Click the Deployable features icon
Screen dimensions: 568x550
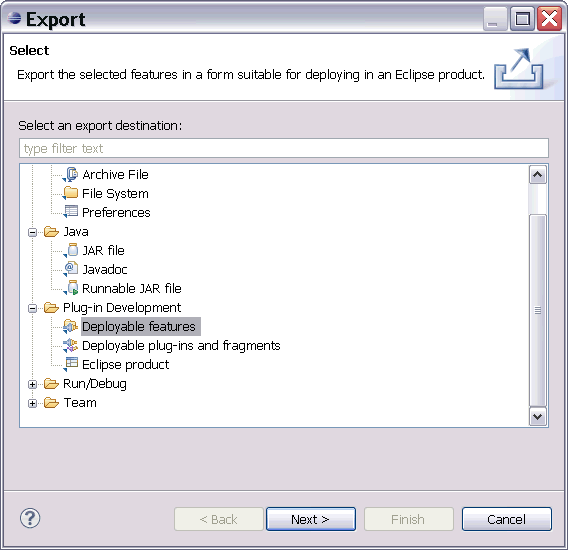[x=71, y=326]
